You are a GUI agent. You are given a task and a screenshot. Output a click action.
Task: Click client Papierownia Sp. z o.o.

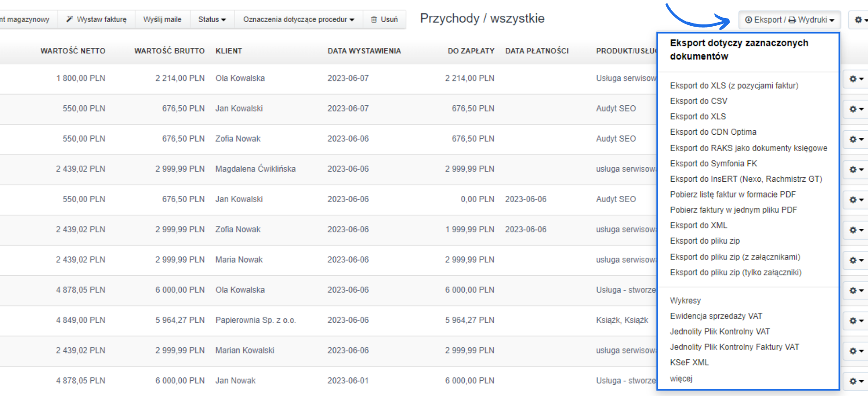pyautogui.click(x=255, y=320)
